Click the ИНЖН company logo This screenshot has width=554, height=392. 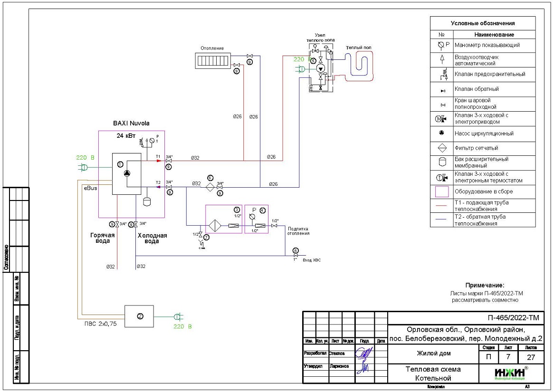pos(509,374)
